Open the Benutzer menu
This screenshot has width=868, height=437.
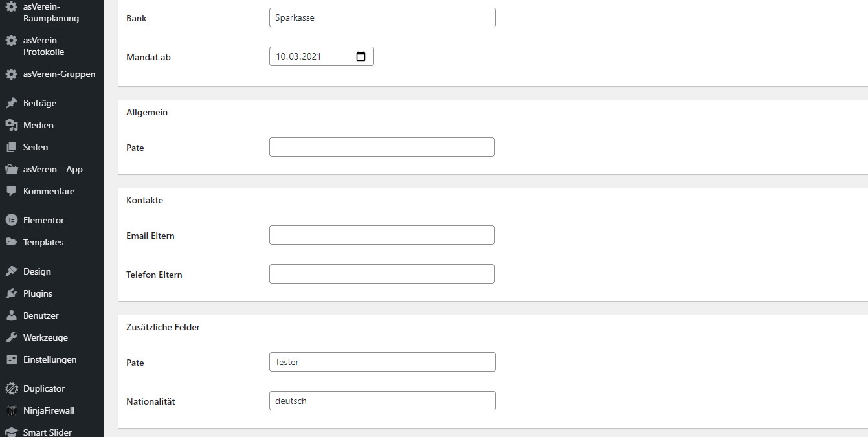tap(41, 315)
